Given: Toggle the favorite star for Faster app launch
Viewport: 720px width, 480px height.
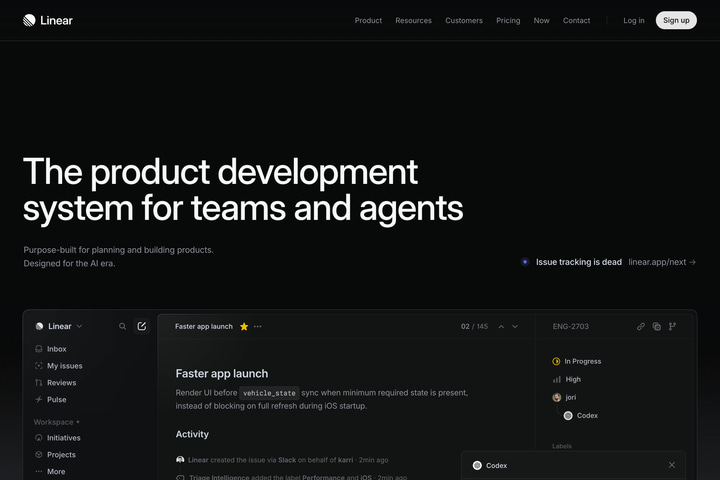Looking at the screenshot, I should 244,327.
